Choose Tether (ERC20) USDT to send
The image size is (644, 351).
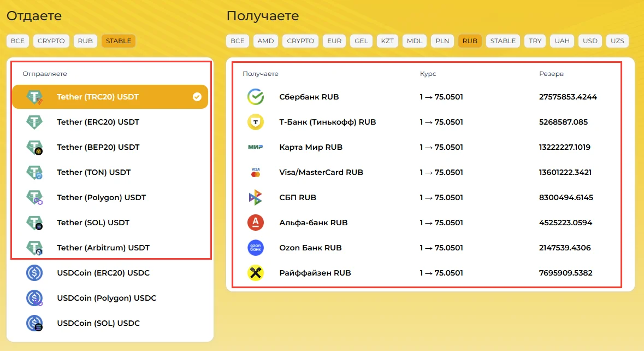coord(110,122)
